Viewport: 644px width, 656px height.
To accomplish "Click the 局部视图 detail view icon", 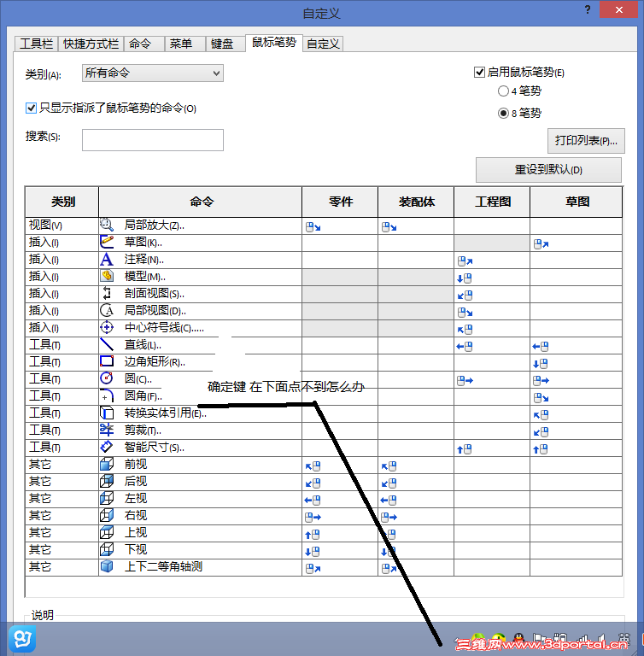I will point(107,310).
